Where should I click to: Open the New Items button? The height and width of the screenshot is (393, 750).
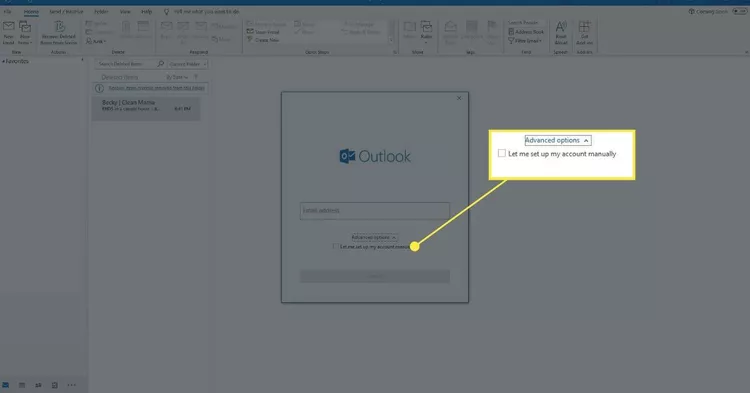25,33
